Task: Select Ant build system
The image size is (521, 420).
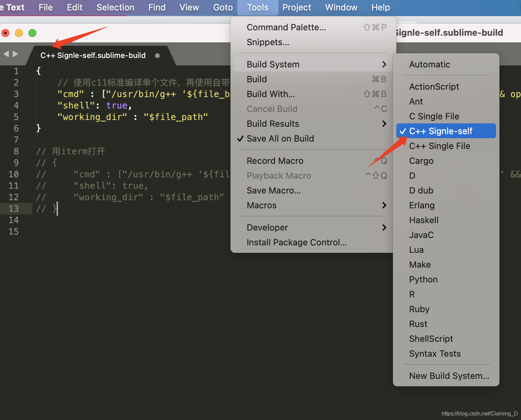Action: (446, 101)
